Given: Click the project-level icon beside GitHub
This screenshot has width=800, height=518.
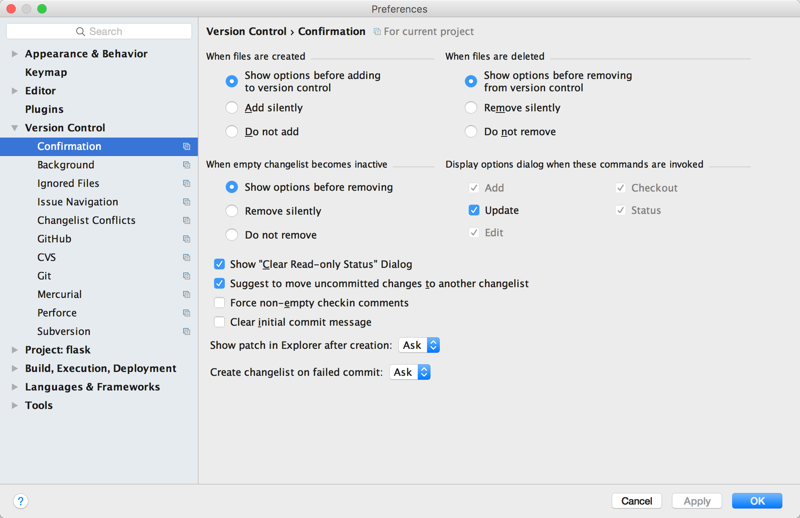Looking at the screenshot, I should 186,239.
